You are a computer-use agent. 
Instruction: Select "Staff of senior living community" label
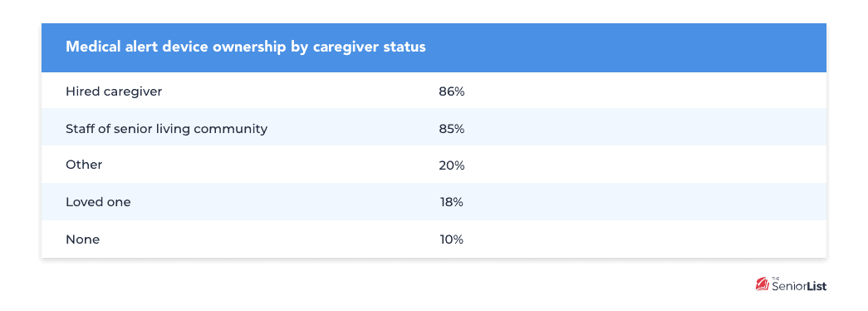coord(167,129)
